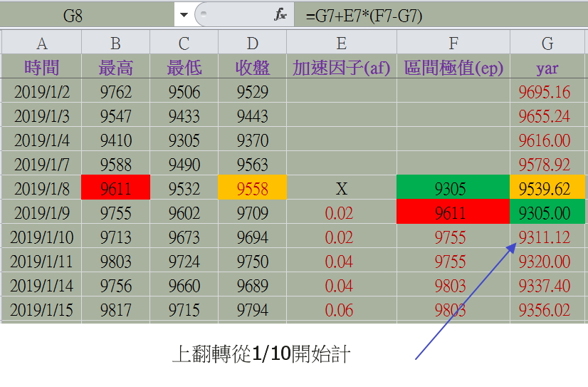Click the fx Insert Function icon

280,15
